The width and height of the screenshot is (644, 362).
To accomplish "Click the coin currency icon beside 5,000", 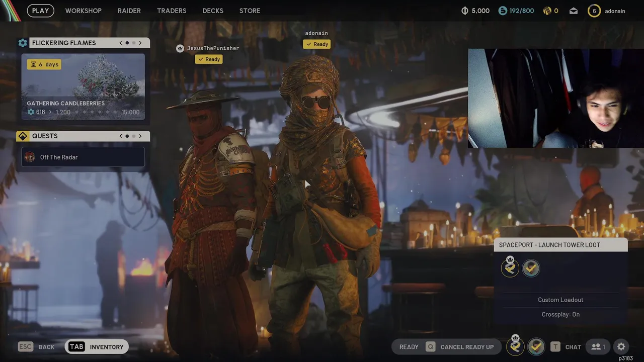I will tap(465, 11).
